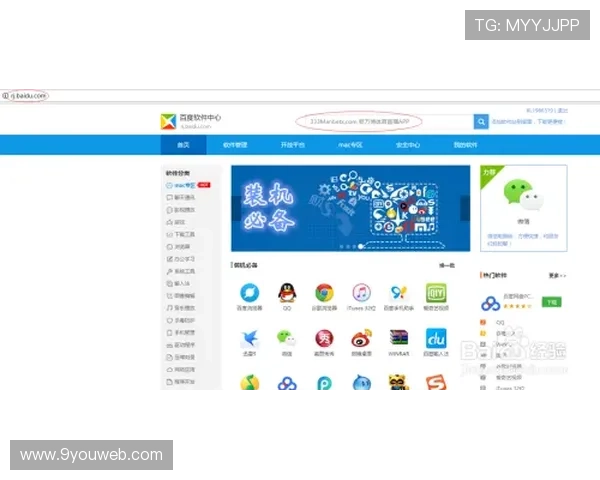Open the iTunes music note icon
This screenshot has width=600, height=480.
361,293
